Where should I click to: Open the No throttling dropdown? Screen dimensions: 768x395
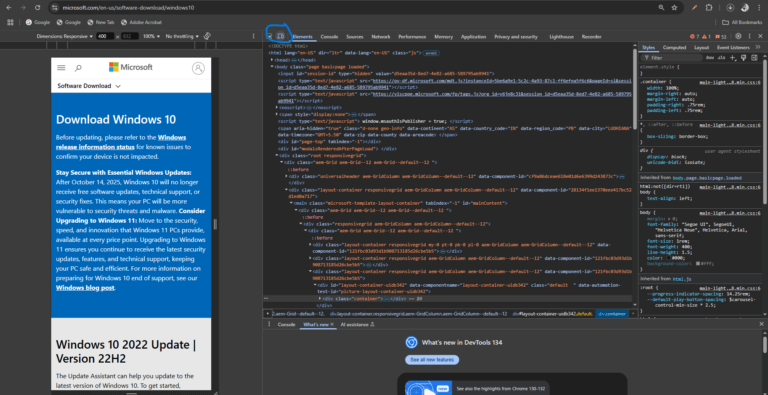[182, 36]
